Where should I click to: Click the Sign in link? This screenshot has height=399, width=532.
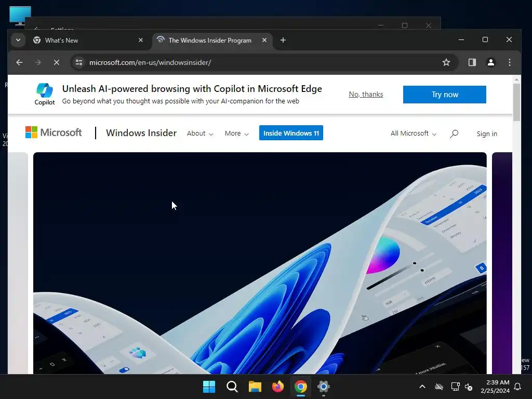tap(487, 134)
